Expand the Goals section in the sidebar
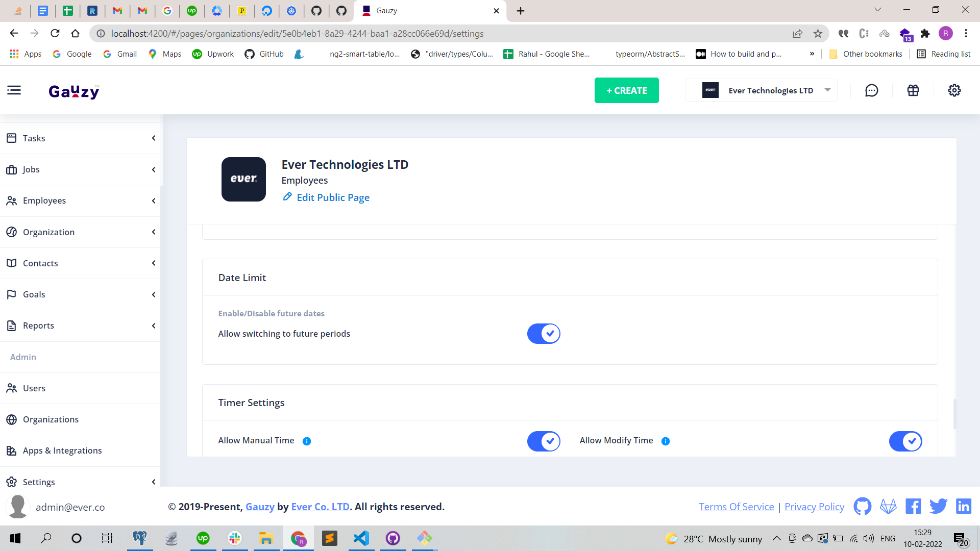Screen dimensions: 980x551 point(153,294)
